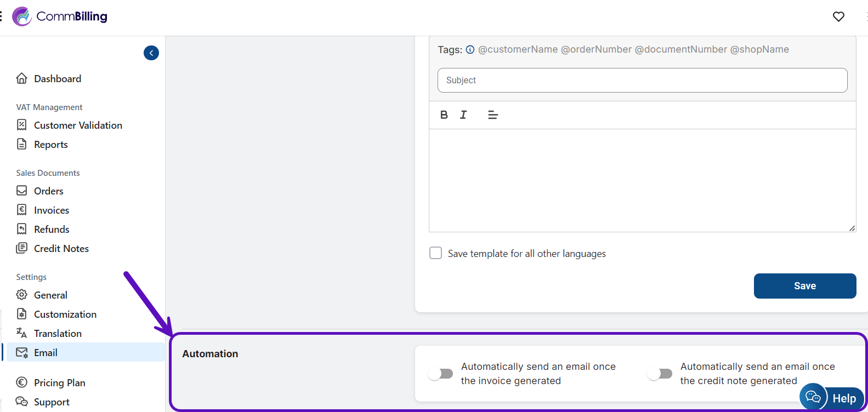Click the Orders inbox icon
The height and width of the screenshot is (412, 868).
click(x=22, y=191)
